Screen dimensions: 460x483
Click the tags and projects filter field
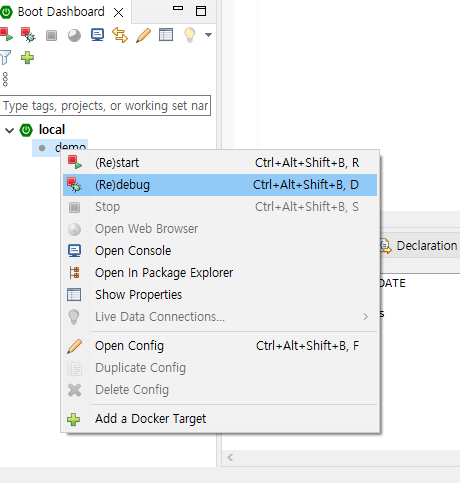pyautogui.click(x=105, y=106)
